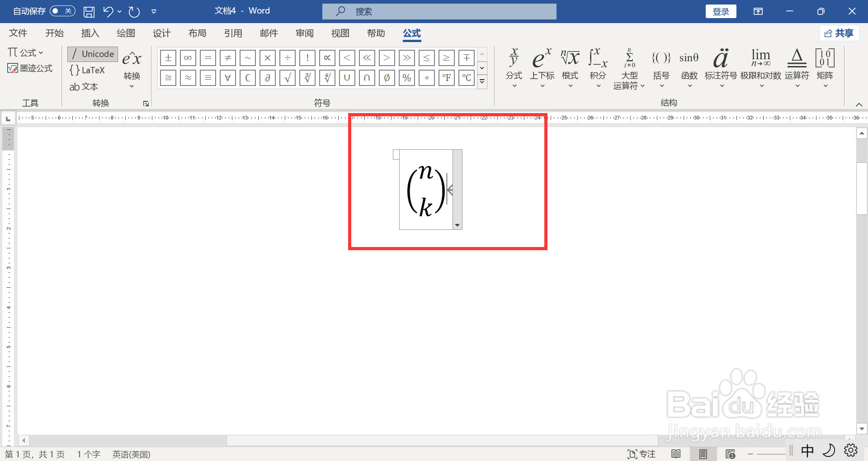Open the 大型运算符 large operator dropdown
The width and height of the screenshot is (868, 461).
point(629,69)
